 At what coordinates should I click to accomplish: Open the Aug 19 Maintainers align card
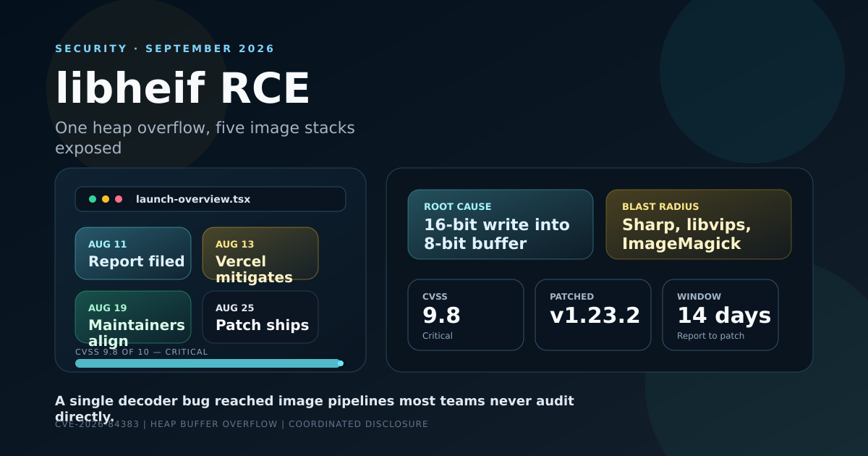pos(133,317)
